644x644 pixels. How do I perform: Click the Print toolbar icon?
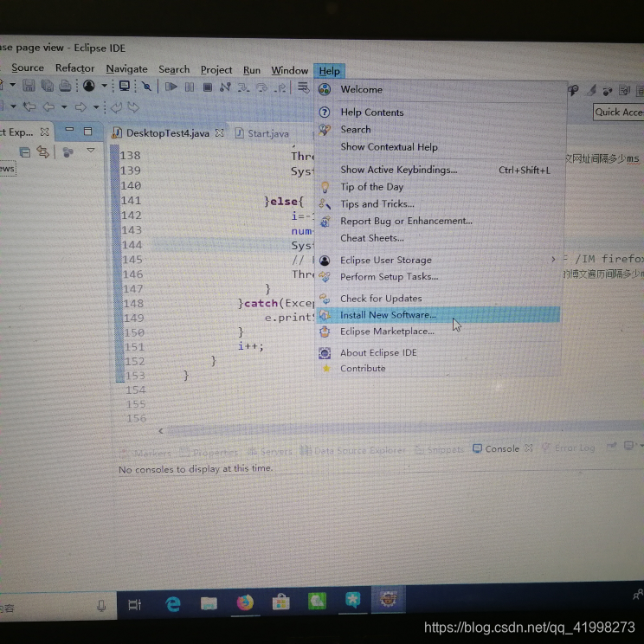tap(65, 86)
